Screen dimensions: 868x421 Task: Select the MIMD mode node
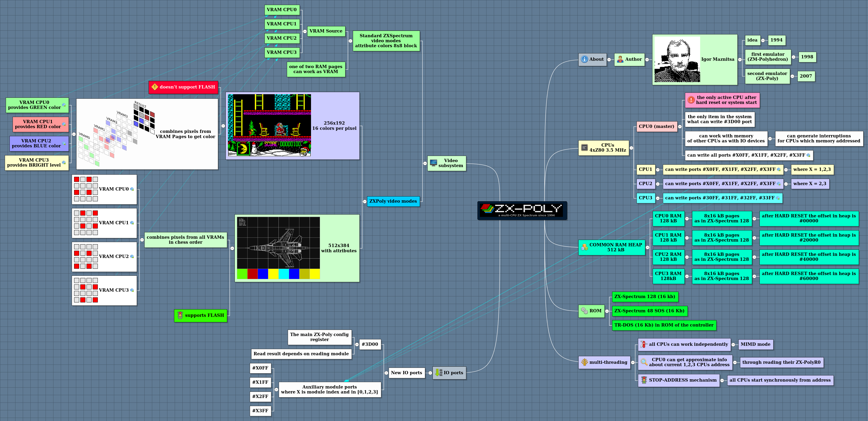pos(755,344)
